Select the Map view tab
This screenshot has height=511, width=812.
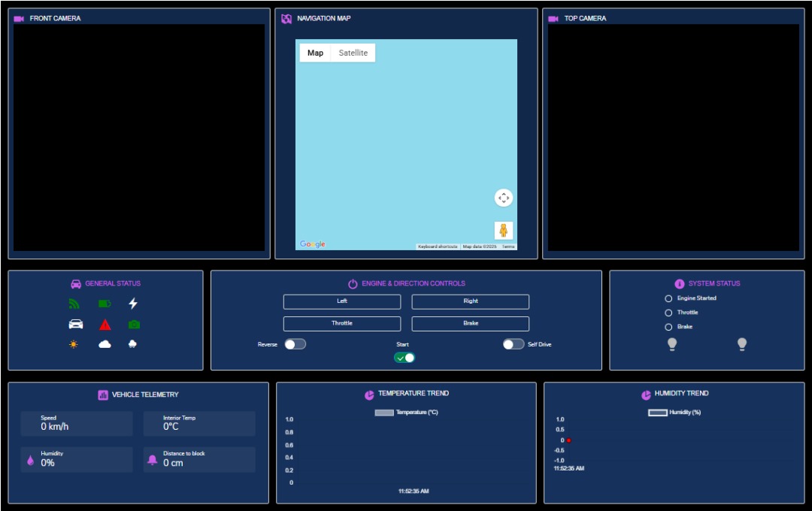tap(316, 53)
